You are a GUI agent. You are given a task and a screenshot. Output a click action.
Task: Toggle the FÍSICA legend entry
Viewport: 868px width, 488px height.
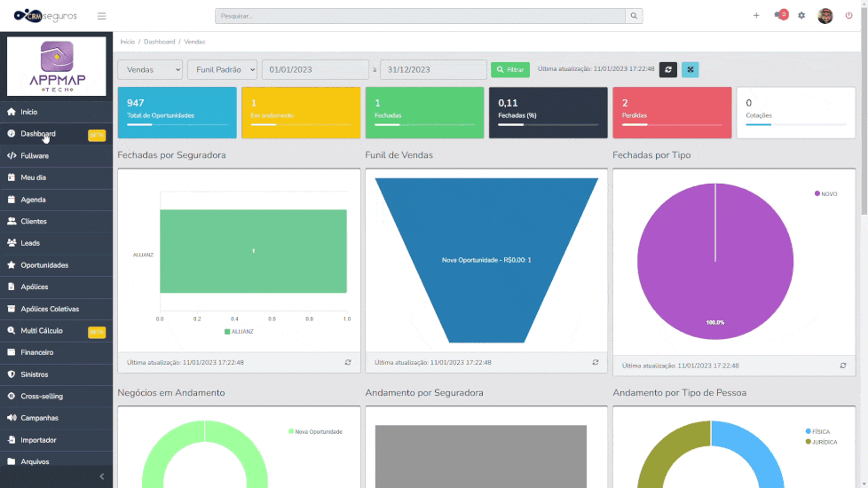(817, 431)
